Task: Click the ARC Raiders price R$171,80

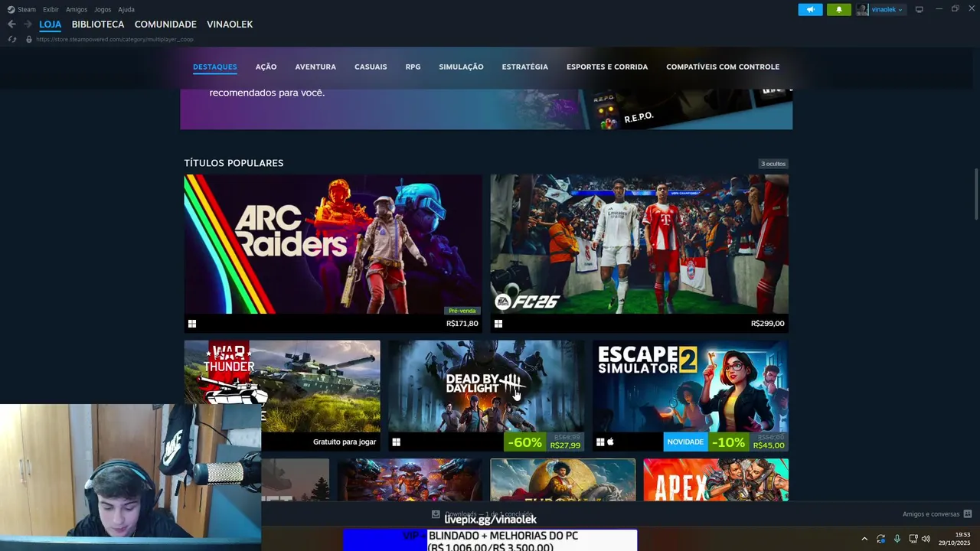Action: click(462, 324)
